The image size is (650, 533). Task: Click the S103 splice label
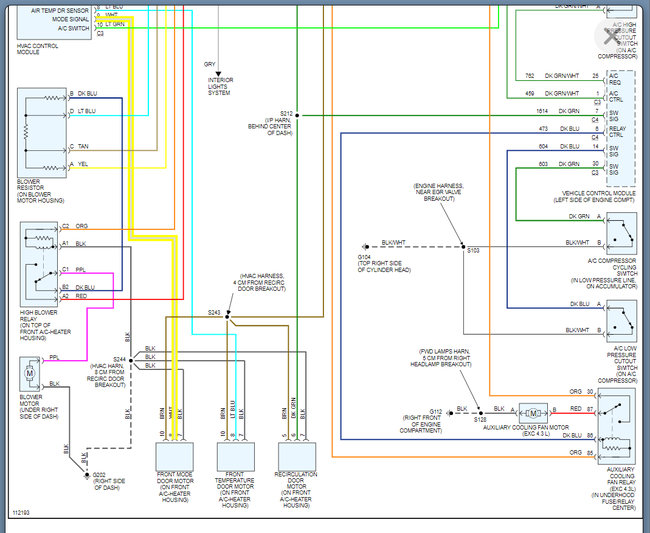473,250
